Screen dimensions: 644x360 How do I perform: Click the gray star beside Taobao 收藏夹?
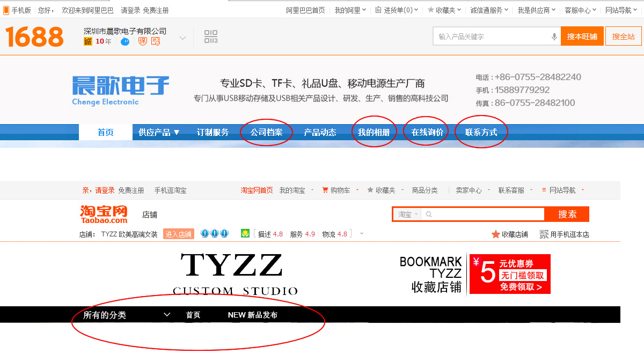pos(370,190)
